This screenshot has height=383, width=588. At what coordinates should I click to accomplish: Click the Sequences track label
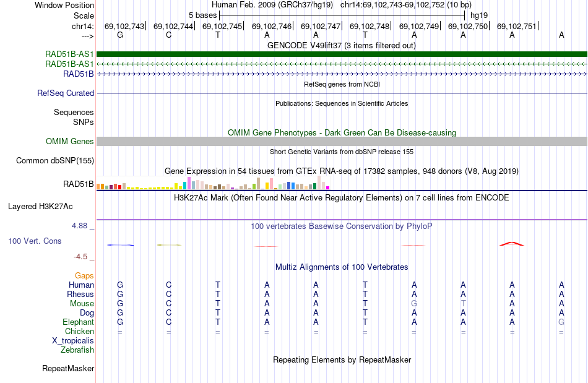(x=74, y=112)
